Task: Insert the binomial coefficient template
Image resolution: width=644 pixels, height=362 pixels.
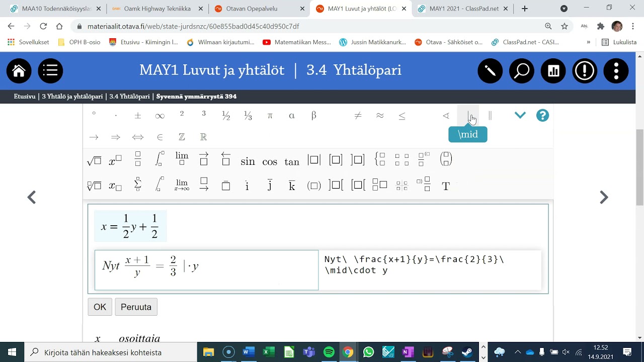Action: [446, 159]
